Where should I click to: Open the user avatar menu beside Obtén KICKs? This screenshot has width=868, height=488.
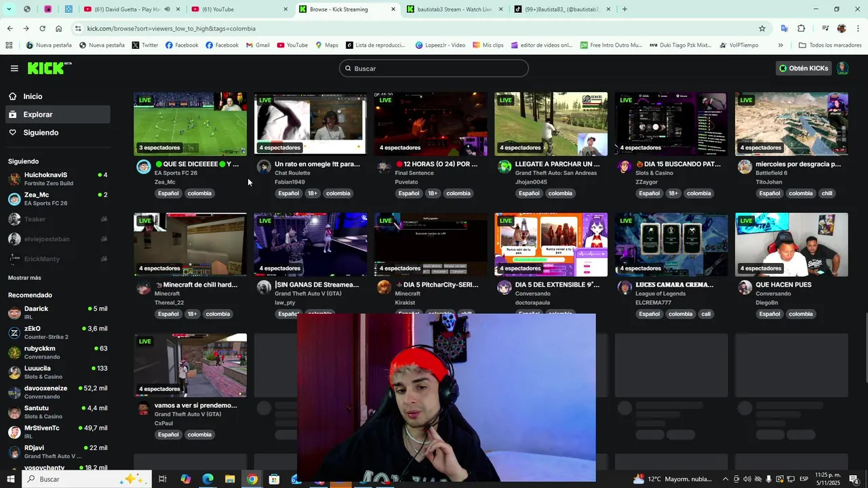click(x=842, y=68)
